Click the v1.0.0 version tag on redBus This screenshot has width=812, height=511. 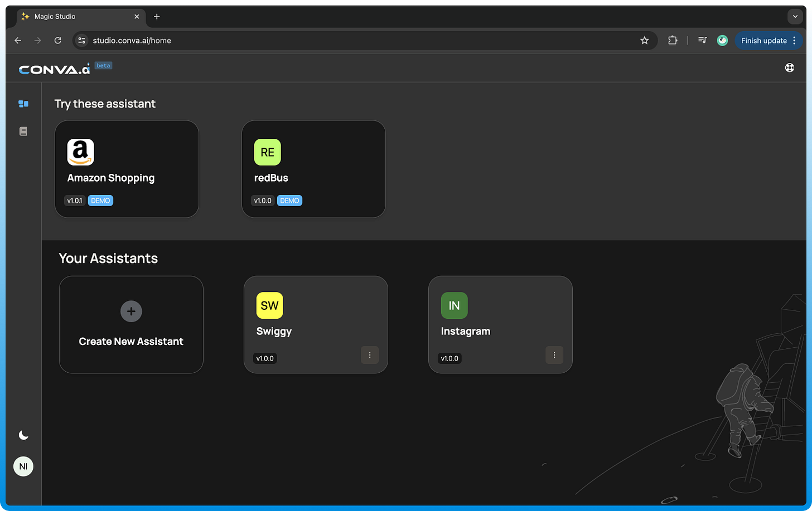point(263,201)
